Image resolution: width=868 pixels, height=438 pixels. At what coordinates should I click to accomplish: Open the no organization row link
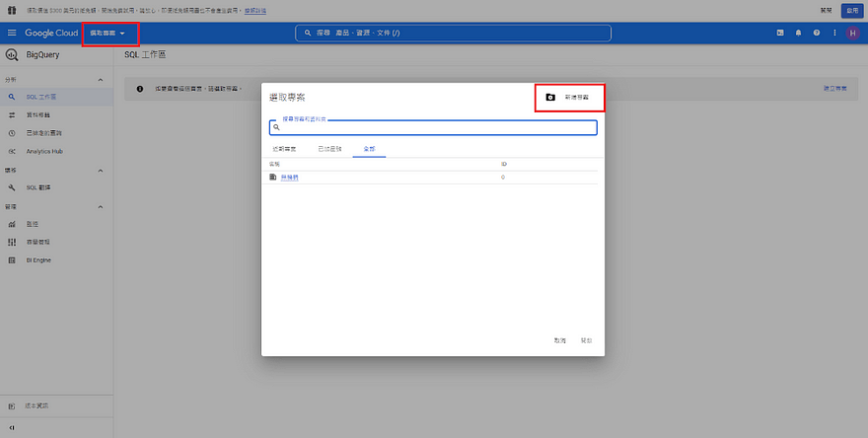(x=290, y=178)
